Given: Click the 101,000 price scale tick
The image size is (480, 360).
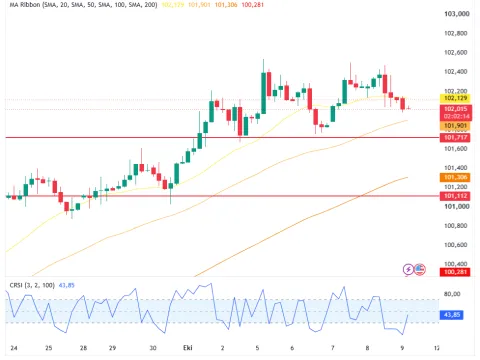Looking at the screenshot, I should (x=457, y=206).
